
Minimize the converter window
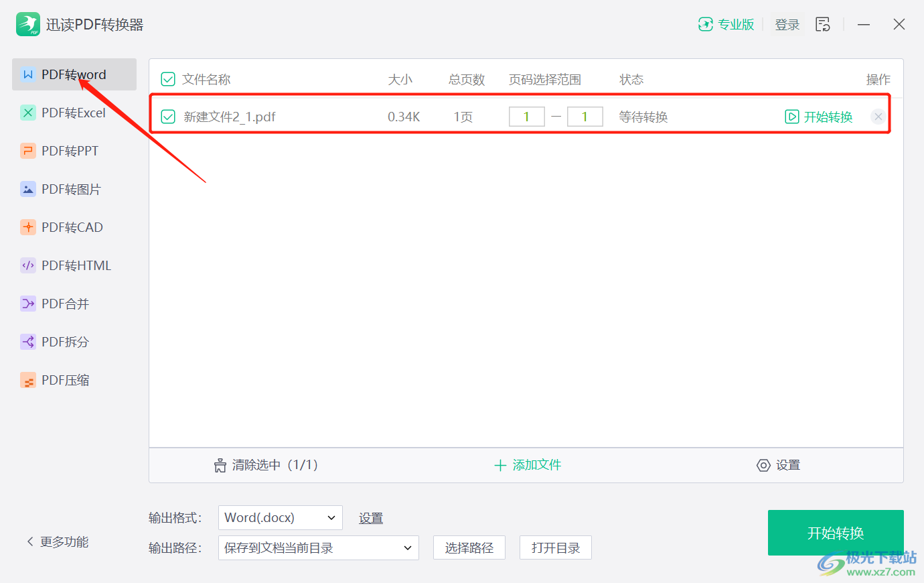pyautogui.click(x=864, y=24)
